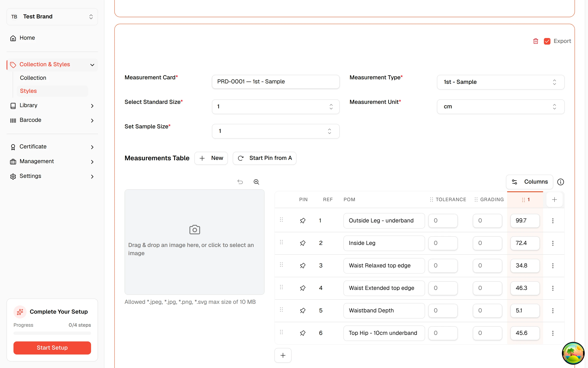This screenshot has height=368, width=588.
Task: Open the Management menu
Action: 52,161
